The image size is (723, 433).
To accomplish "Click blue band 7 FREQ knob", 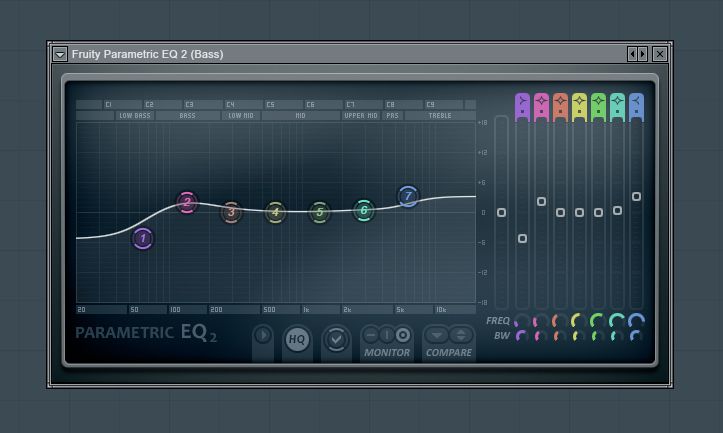I will pos(636,320).
